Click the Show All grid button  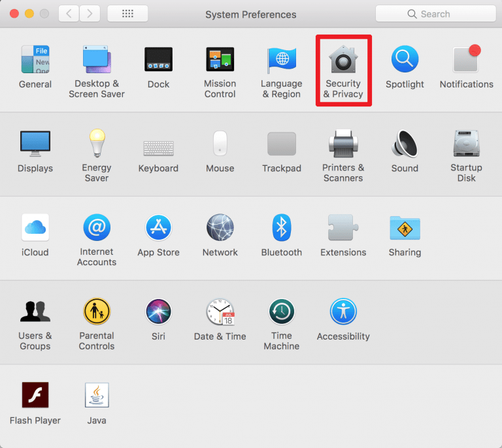(x=127, y=14)
